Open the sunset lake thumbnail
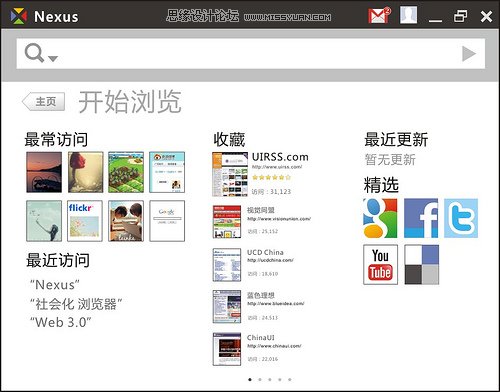The height and width of the screenshot is (392, 500). tap(44, 172)
